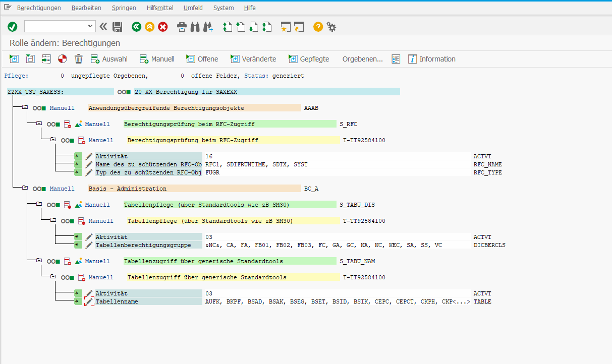Viewport: 612px width, 364px height.
Task: Toggle deactivation of the S_RFC authorization
Action: coord(68,124)
